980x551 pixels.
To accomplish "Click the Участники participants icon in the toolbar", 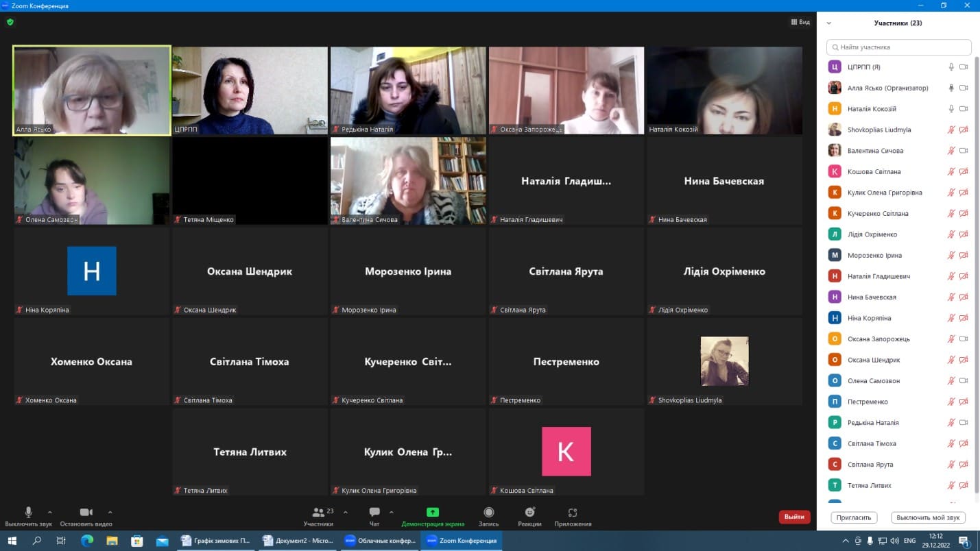I will [318, 512].
